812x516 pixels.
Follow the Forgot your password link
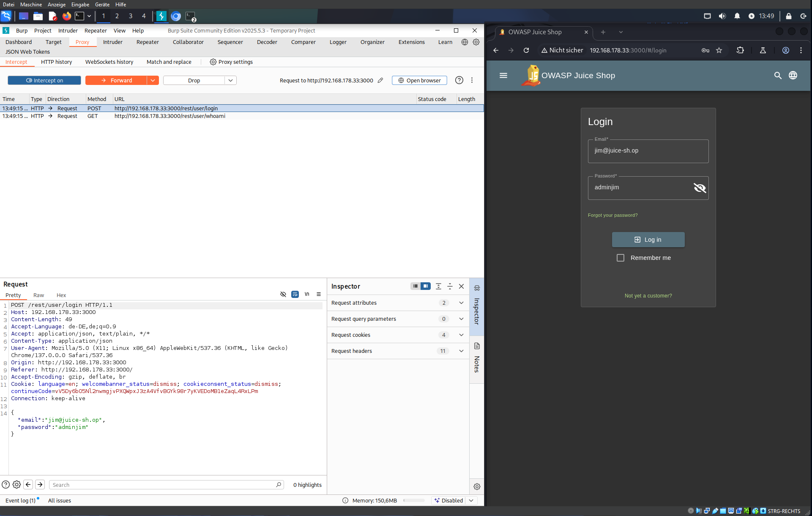[x=612, y=216]
